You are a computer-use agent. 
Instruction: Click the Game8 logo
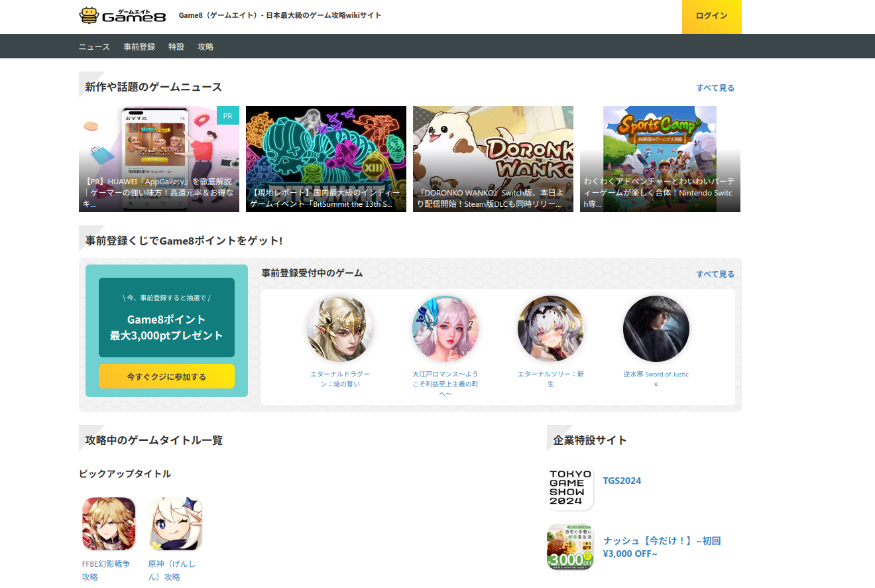point(123,15)
